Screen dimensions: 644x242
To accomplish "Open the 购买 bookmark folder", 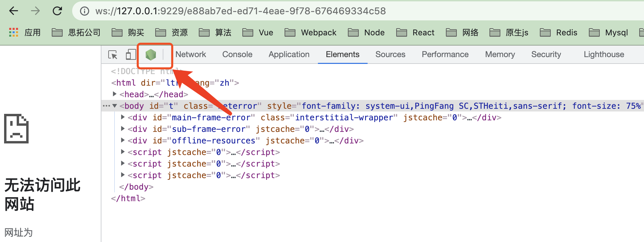I will [128, 32].
